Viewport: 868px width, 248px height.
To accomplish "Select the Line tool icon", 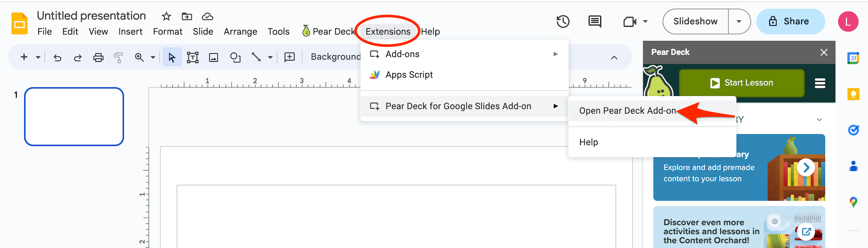I will click(x=257, y=57).
